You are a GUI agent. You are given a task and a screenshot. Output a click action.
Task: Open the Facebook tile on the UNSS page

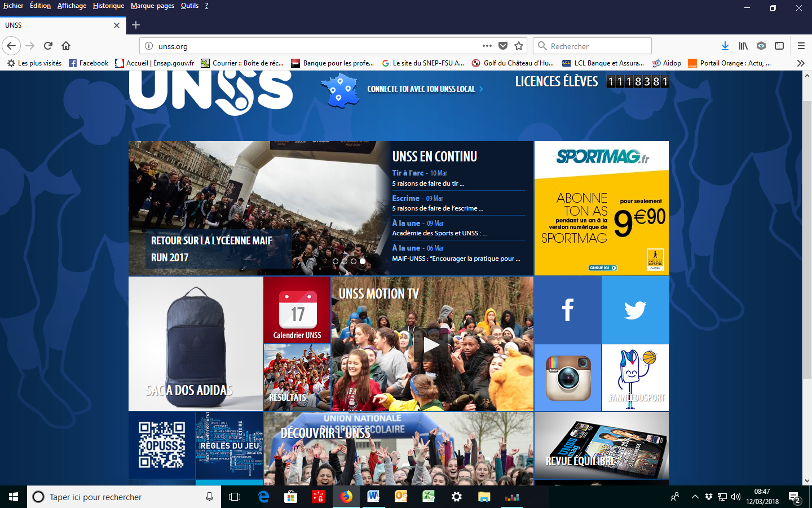tap(568, 310)
